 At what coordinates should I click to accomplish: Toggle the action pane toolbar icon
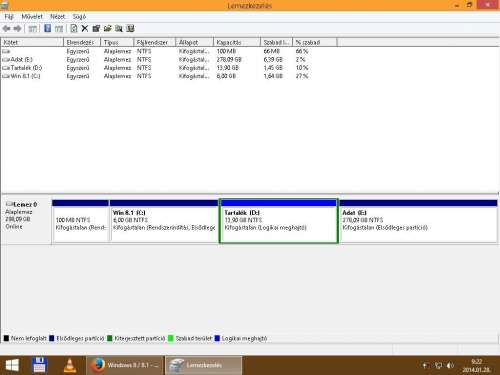coord(59,29)
